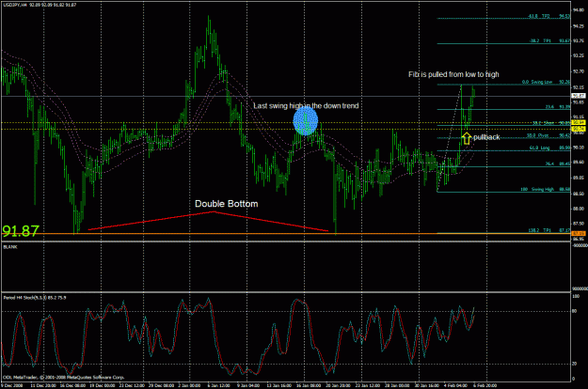Click the '6 Feb 20:00' date label
Viewport: 588px width, 389px height.
click(x=485, y=385)
